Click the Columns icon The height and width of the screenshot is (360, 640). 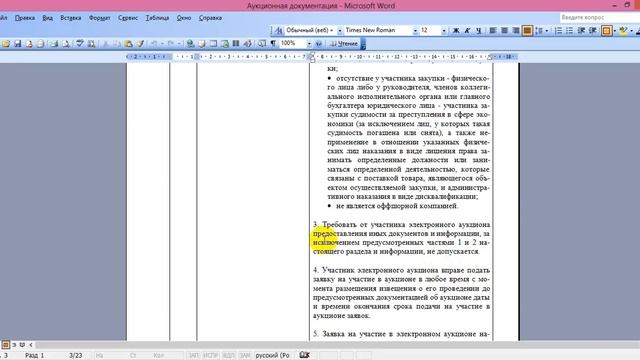[x=236, y=44]
